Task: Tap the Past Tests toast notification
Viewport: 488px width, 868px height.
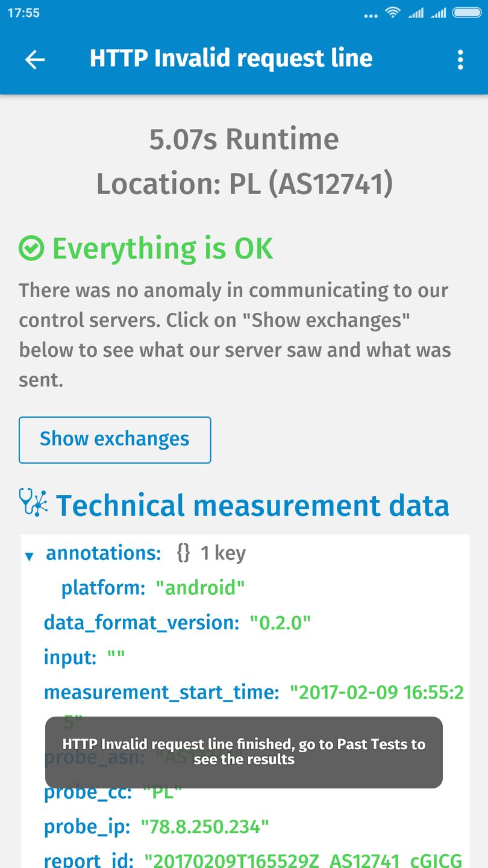Action: pyautogui.click(x=243, y=752)
